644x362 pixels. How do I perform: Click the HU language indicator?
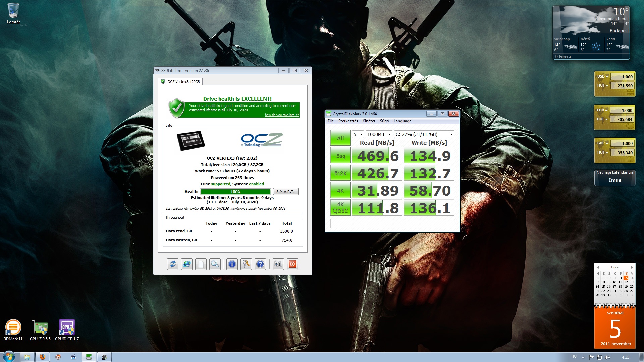pos(574,357)
